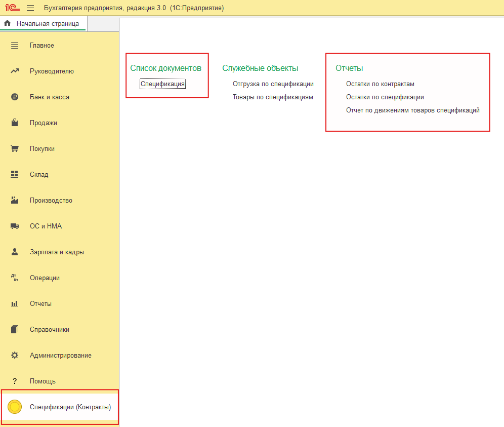Open the sidebar Отчеты section
Image resolution: width=504 pixels, height=427 pixels.
point(60,303)
